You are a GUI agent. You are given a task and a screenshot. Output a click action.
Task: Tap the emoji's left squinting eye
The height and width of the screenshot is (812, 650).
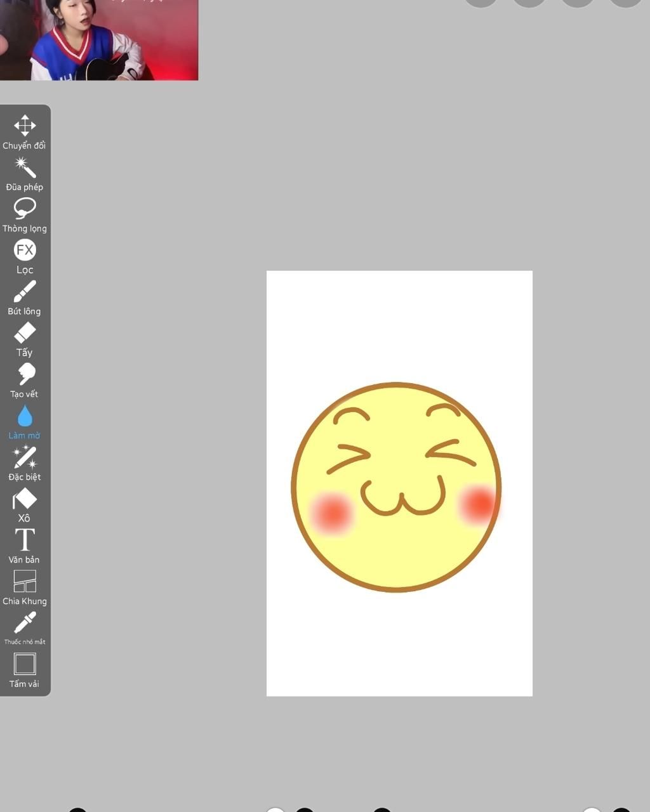350,458
